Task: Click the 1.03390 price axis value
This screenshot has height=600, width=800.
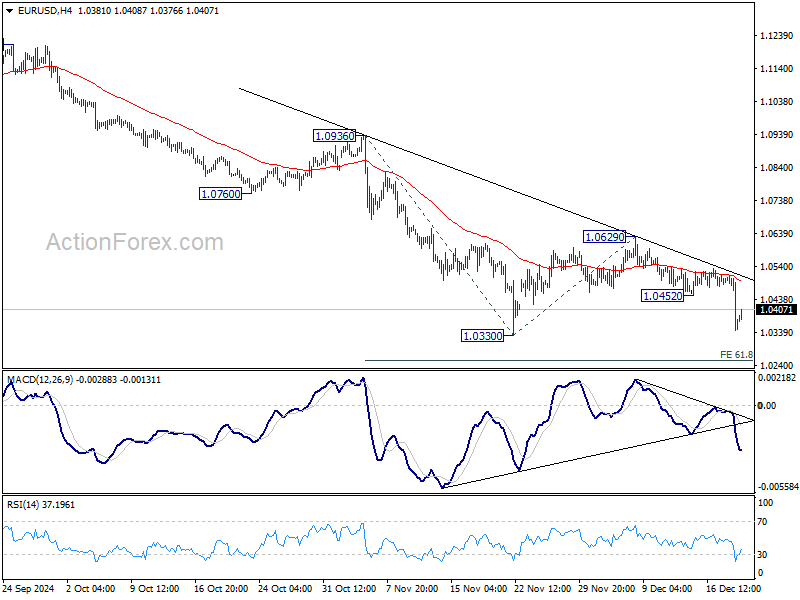Action: pyautogui.click(x=777, y=333)
